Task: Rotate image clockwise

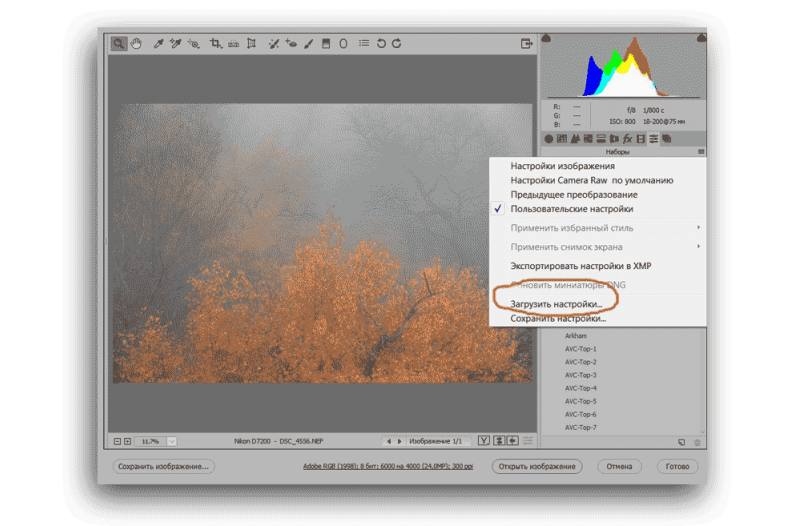Action: 397,44
